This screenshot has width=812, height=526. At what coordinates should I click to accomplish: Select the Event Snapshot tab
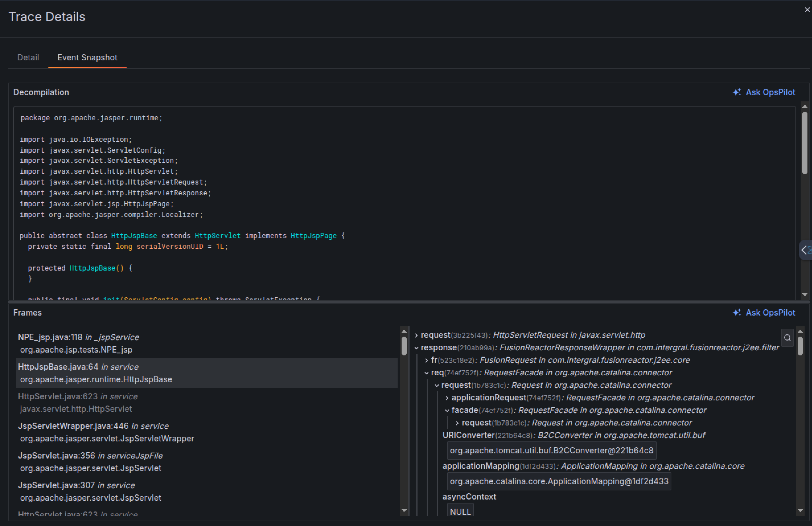pos(87,57)
